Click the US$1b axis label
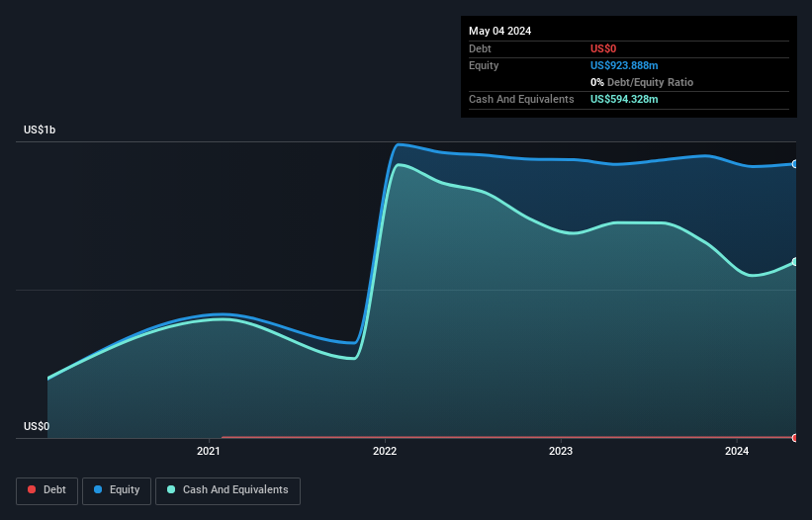This screenshot has height=520, width=812. click(40, 130)
